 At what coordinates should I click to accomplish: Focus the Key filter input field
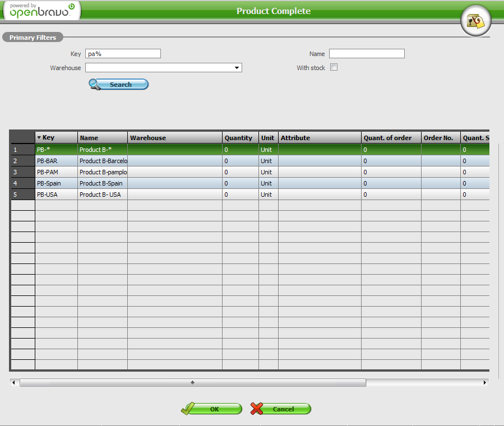point(123,54)
